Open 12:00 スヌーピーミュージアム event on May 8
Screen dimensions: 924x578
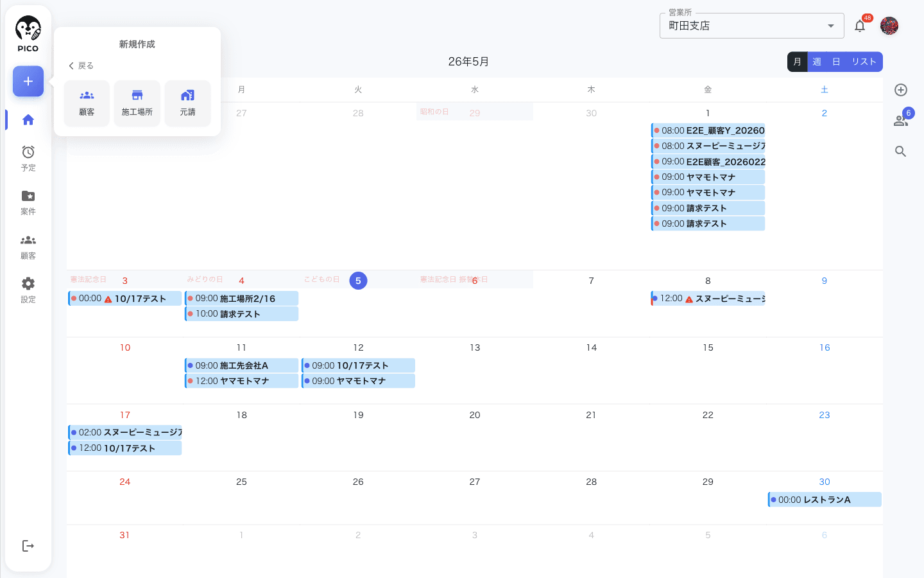point(708,299)
